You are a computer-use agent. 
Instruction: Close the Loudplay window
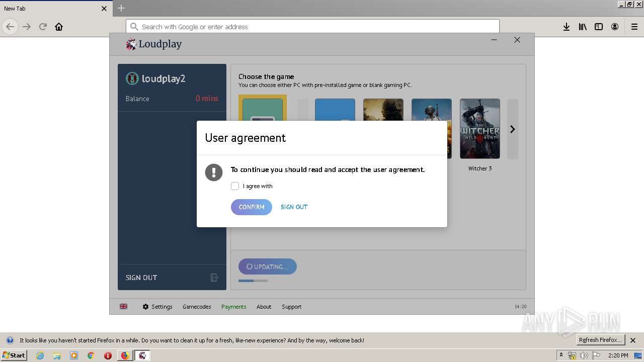pos(517,40)
